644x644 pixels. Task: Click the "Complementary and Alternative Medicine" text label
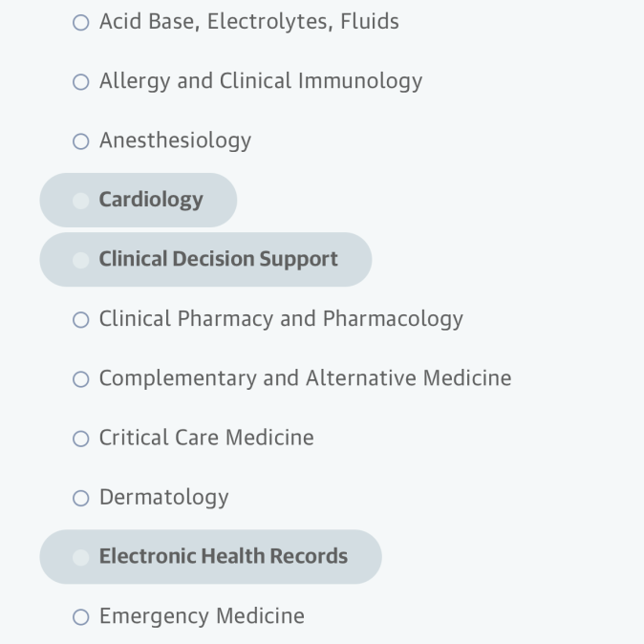pyautogui.click(x=305, y=378)
